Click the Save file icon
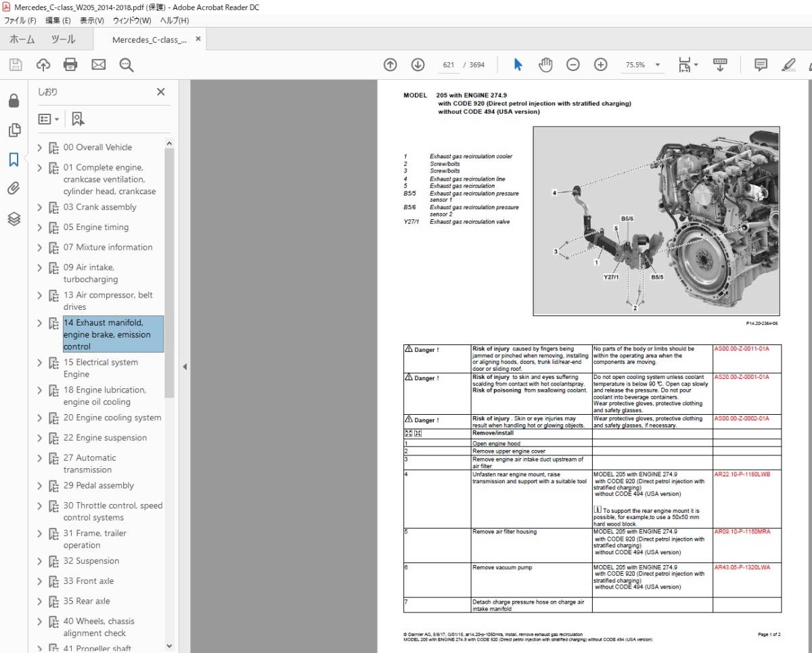This screenshot has height=653, width=812. point(15,64)
